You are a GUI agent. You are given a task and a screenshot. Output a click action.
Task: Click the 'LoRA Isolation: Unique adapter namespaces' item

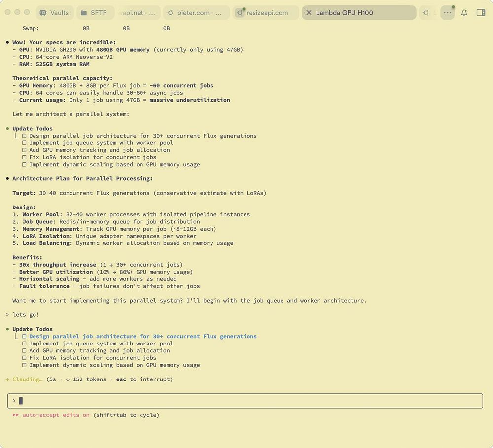click(105, 236)
